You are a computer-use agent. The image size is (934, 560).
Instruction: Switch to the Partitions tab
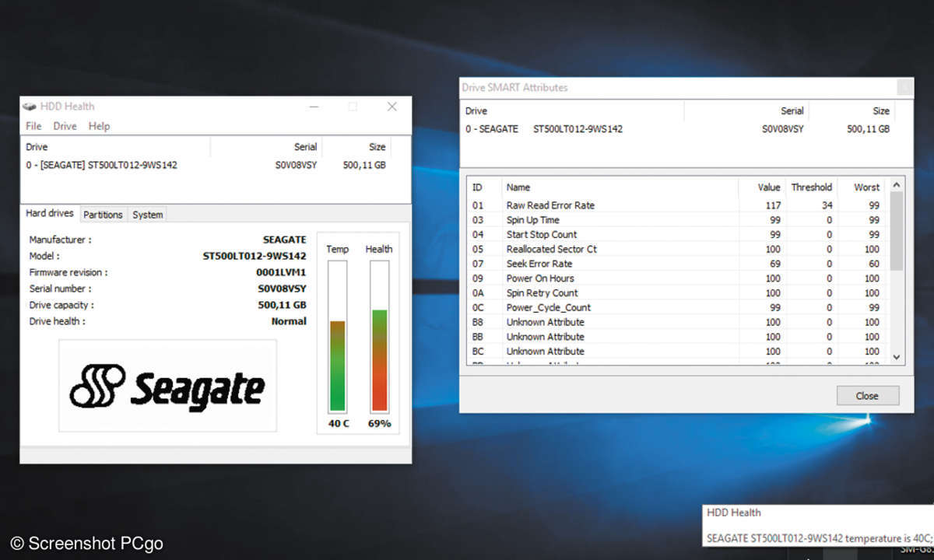[x=103, y=215]
